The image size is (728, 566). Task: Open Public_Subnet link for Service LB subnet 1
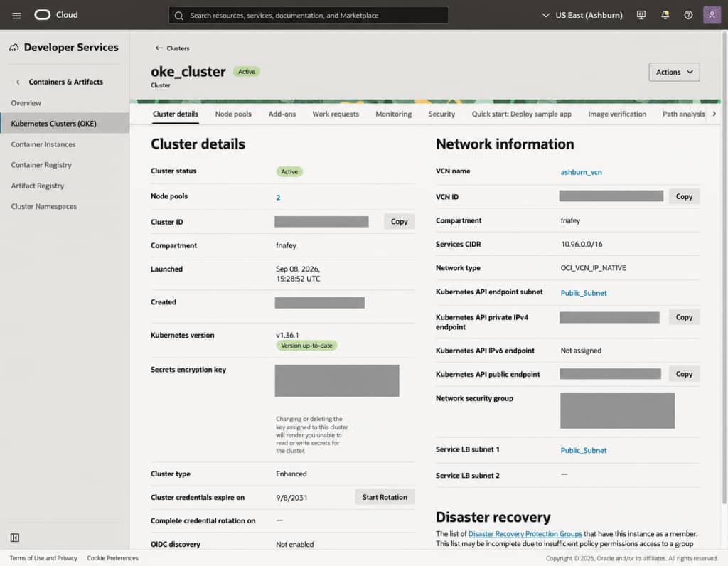(584, 450)
